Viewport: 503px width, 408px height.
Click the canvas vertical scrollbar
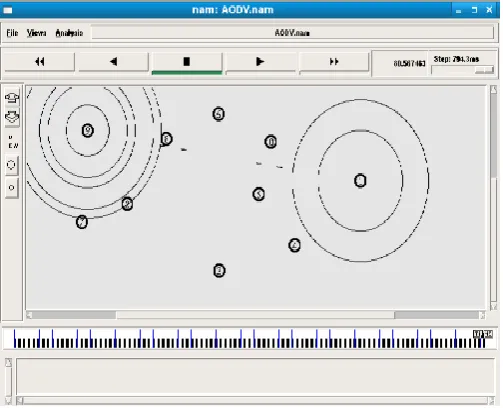494,197
